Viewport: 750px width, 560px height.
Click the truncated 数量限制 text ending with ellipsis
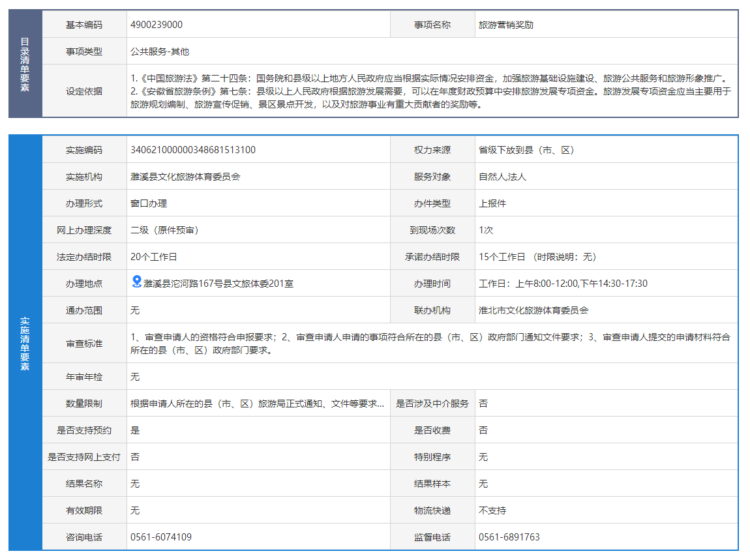tap(258, 404)
